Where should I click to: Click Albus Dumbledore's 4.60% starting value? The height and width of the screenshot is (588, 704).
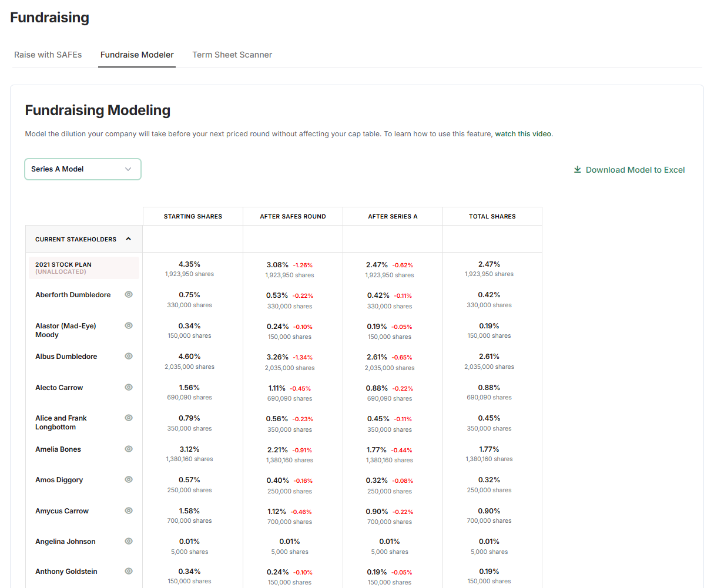click(x=189, y=357)
